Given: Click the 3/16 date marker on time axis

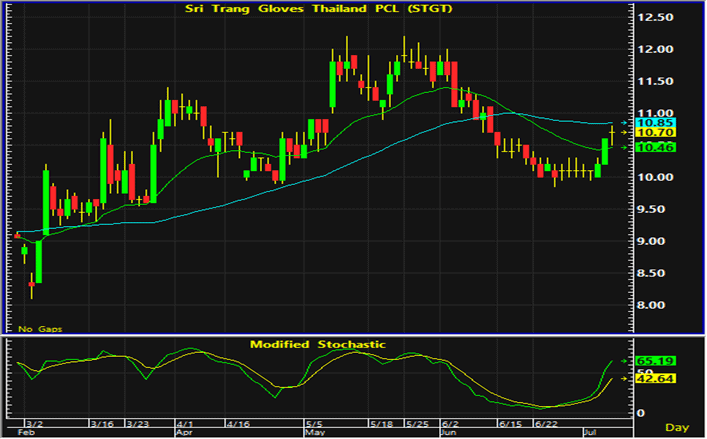Looking at the screenshot, I should coord(102,424).
